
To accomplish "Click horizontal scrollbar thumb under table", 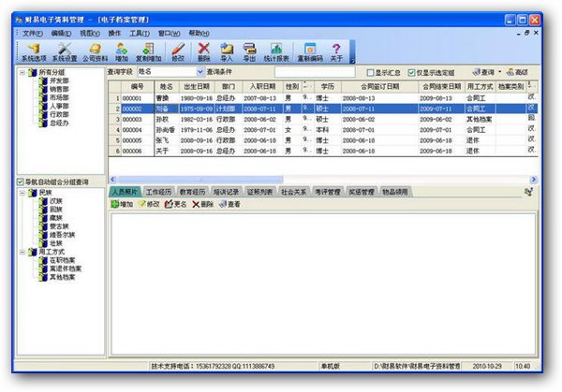I will point(200,179).
